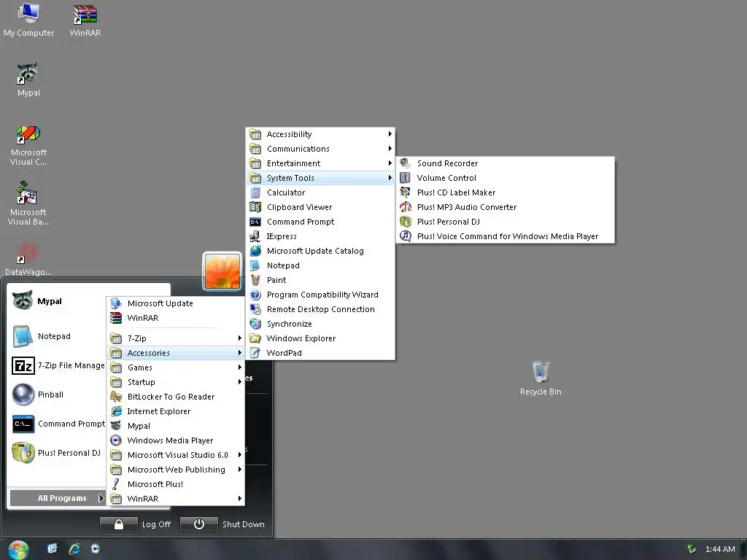
Task: Click the Start orb button
Action: [18, 550]
